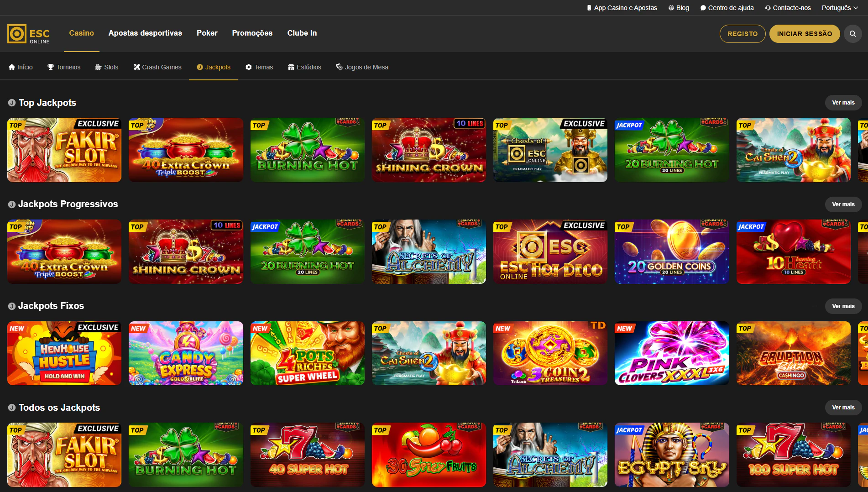Expand the Português language dropdown
The height and width of the screenshot is (492, 868).
pyautogui.click(x=840, y=8)
